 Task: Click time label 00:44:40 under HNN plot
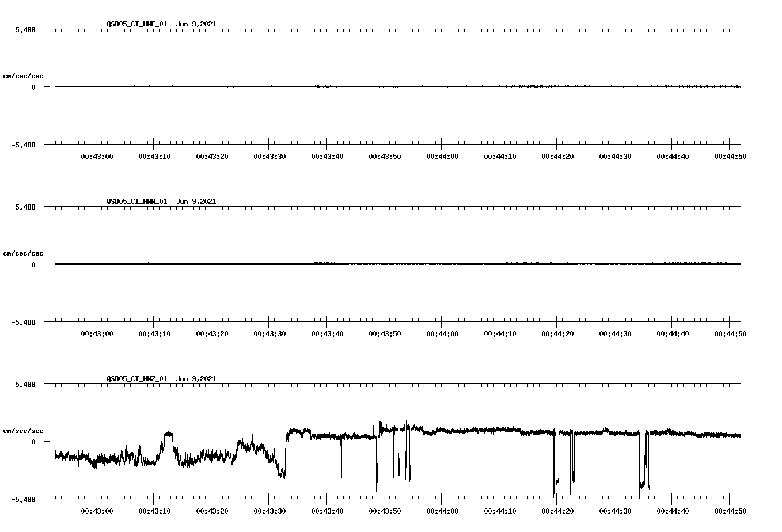673,333
